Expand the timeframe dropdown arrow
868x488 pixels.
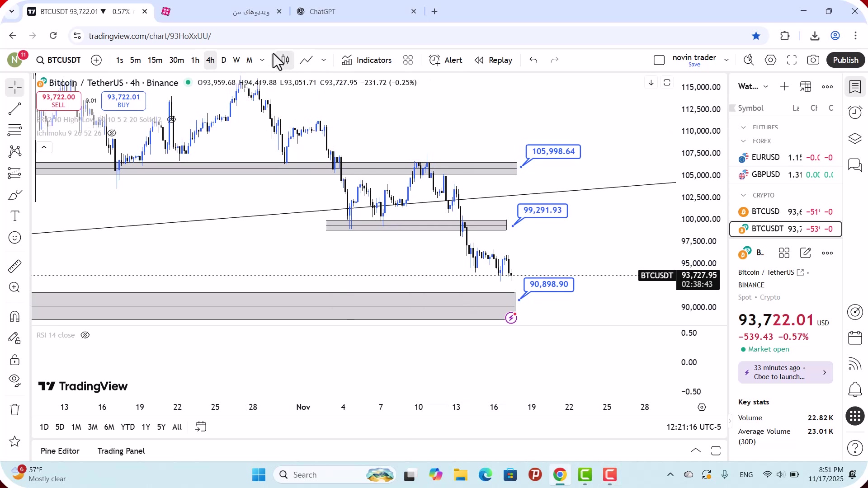[262, 60]
